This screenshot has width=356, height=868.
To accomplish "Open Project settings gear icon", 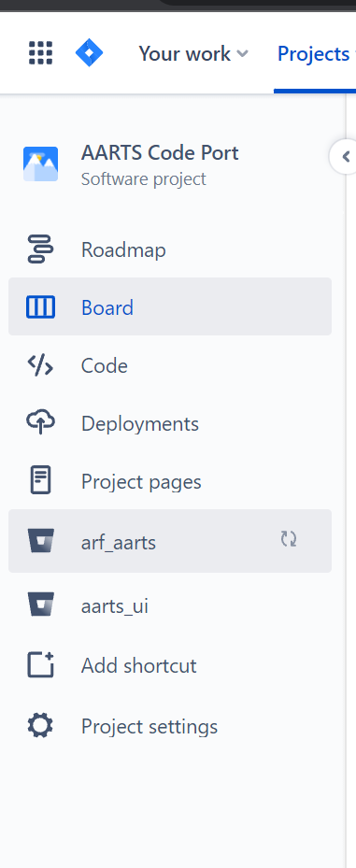I will click(40, 725).
